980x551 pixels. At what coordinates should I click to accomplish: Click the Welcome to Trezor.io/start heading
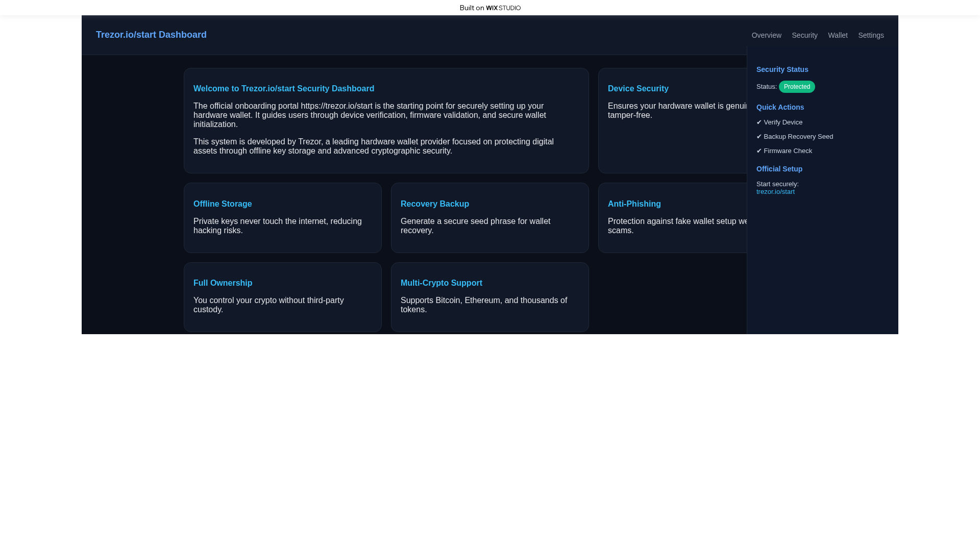(284, 89)
